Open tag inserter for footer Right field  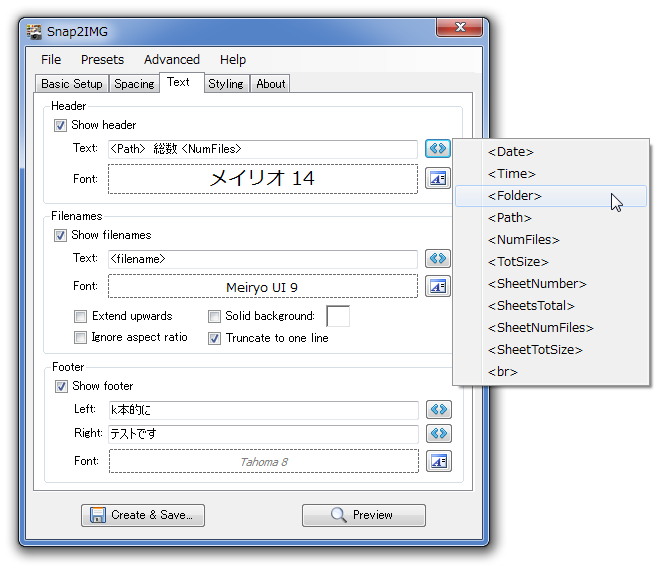click(x=439, y=433)
